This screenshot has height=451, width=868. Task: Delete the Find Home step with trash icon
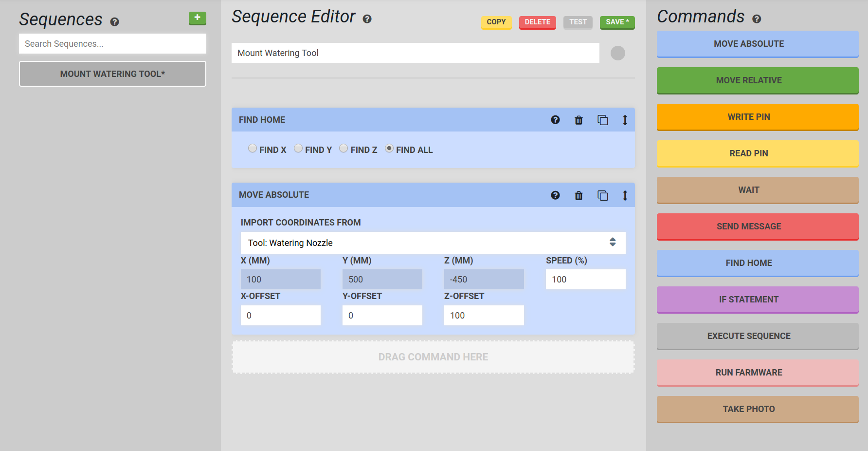point(579,120)
